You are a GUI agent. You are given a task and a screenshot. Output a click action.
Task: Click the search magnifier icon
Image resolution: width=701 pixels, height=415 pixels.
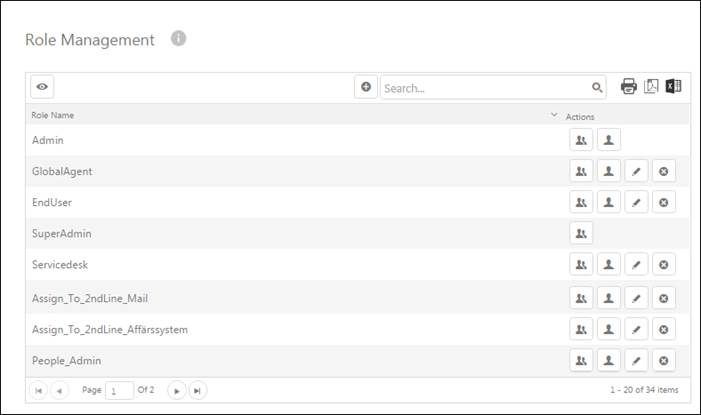[598, 88]
